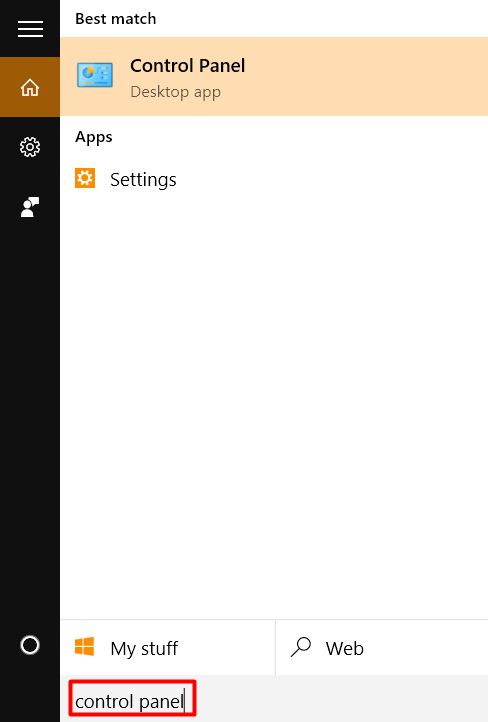Open the Feedback person icon in the sidebar
488x722 pixels.
tap(30, 207)
